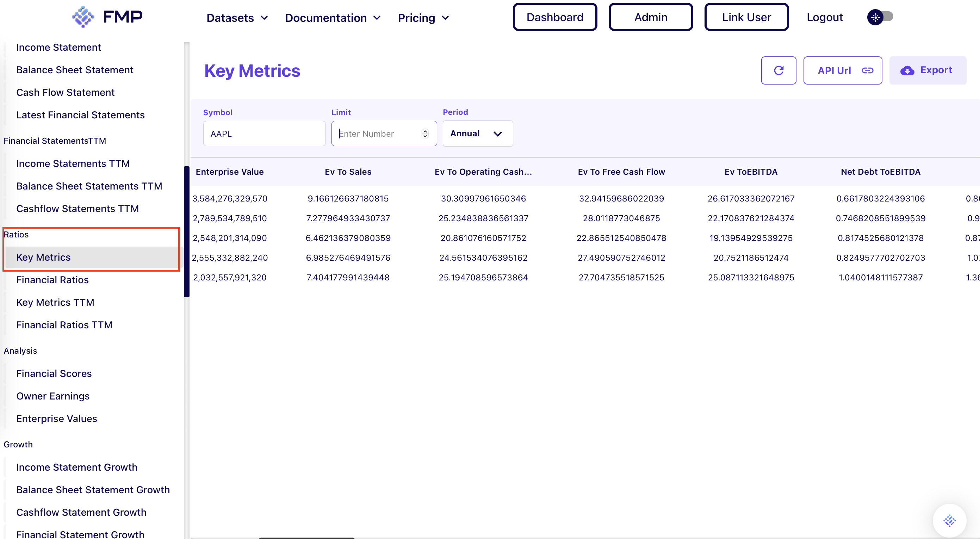This screenshot has width=980, height=539.
Task: Click the cell 25.087113321648975
Action: click(751, 278)
